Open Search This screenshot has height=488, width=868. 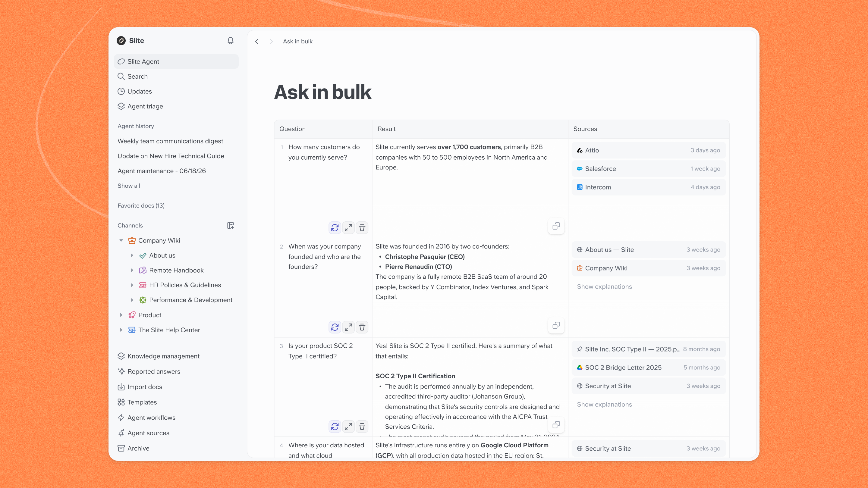click(x=176, y=77)
